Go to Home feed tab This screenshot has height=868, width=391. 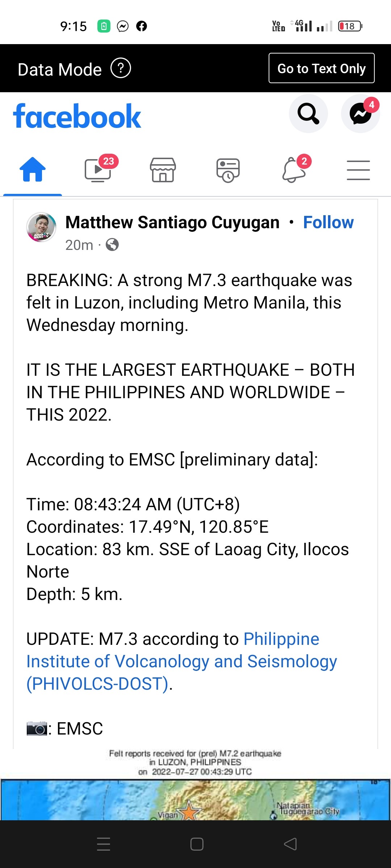pos(33,169)
